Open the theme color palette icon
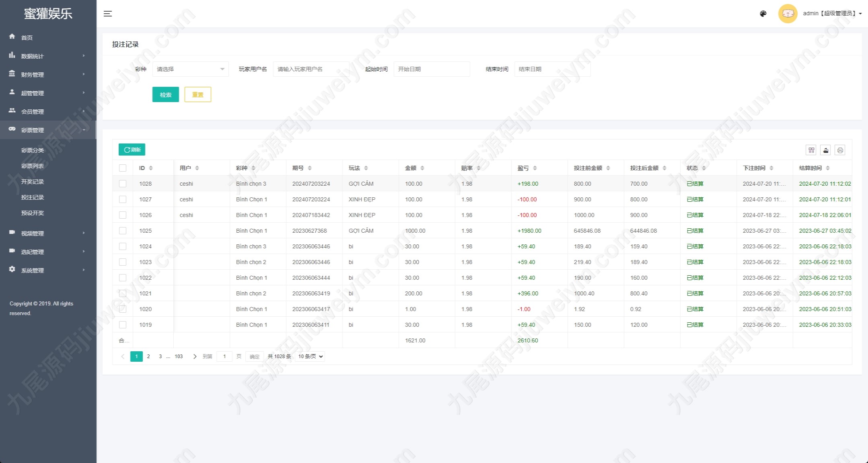This screenshot has width=868, height=463. click(763, 14)
